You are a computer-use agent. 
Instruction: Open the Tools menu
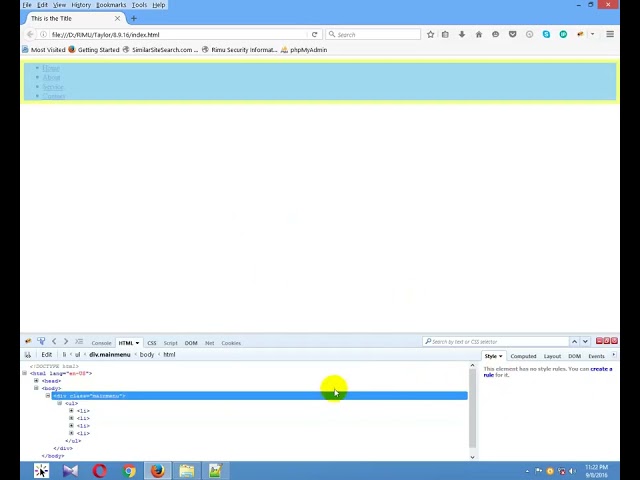point(139,5)
